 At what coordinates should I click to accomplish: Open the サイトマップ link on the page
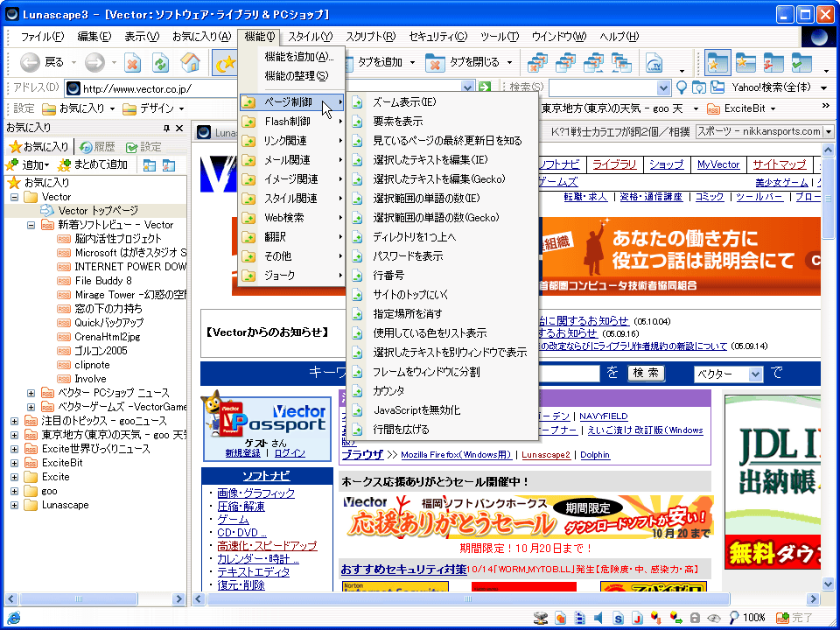click(779, 165)
